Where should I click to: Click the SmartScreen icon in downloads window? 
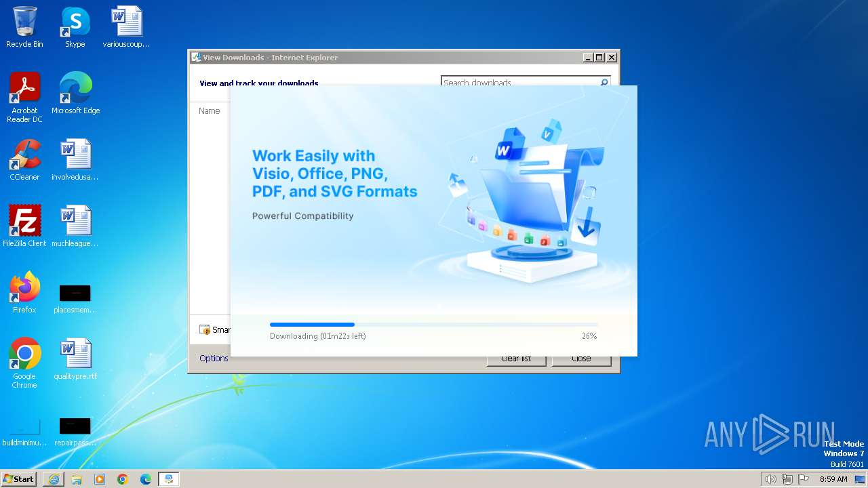coord(205,329)
